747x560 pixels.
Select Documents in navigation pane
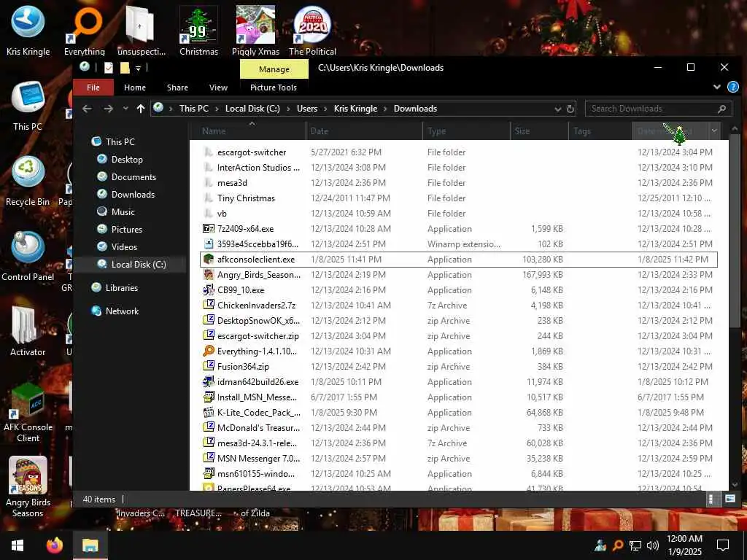click(x=133, y=177)
